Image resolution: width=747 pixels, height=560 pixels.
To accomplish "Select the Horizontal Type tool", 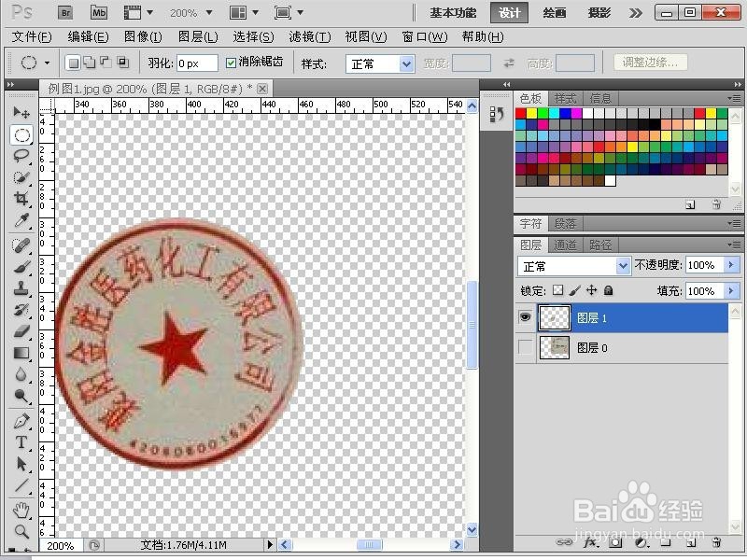I will (x=21, y=442).
